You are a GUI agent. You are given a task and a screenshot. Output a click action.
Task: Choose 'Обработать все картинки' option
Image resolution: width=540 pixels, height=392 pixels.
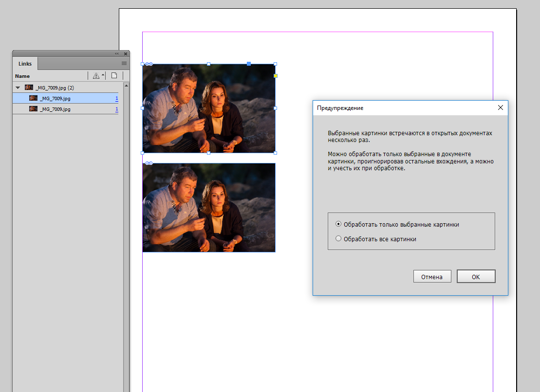pyautogui.click(x=376, y=239)
